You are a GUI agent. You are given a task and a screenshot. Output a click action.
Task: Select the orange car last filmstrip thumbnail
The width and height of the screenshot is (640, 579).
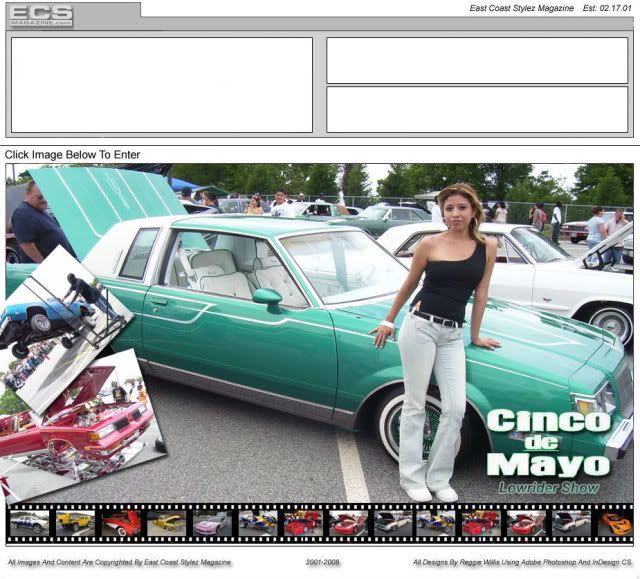coord(616,523)
